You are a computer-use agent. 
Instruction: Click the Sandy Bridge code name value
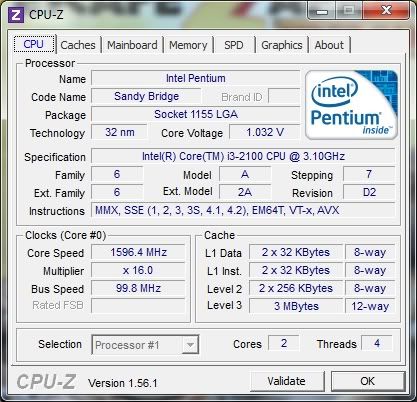click(x=146, y=96)
